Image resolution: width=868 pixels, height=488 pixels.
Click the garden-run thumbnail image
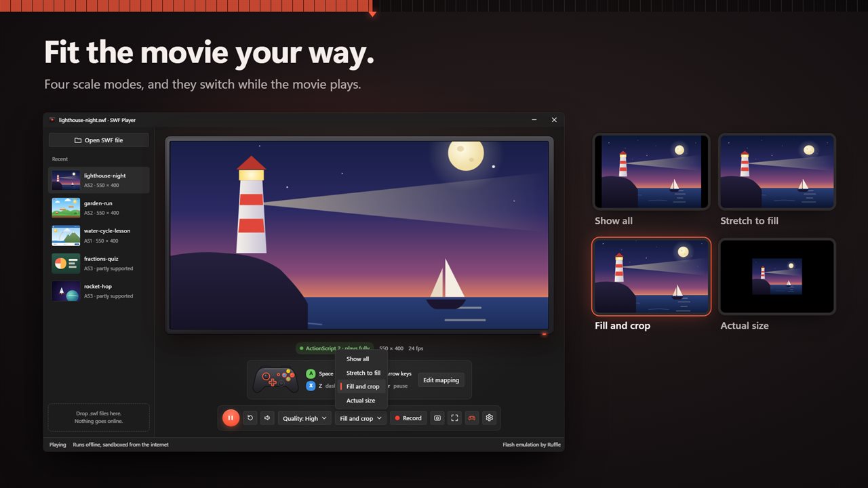click(x=66, y=208)
